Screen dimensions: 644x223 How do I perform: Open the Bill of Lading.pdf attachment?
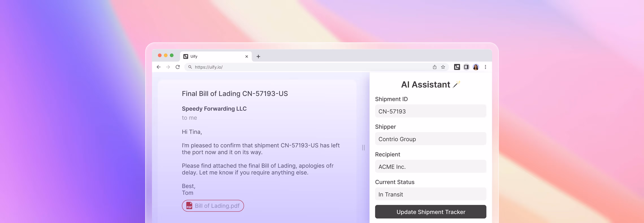click(x=213, y=206)
